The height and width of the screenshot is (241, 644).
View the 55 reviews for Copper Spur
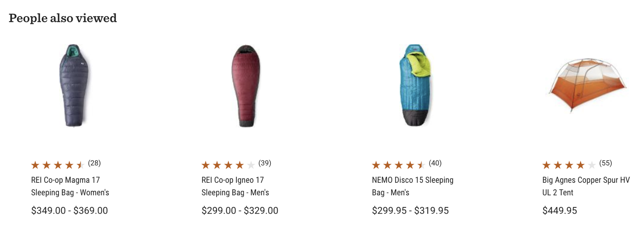pos(606,163)
